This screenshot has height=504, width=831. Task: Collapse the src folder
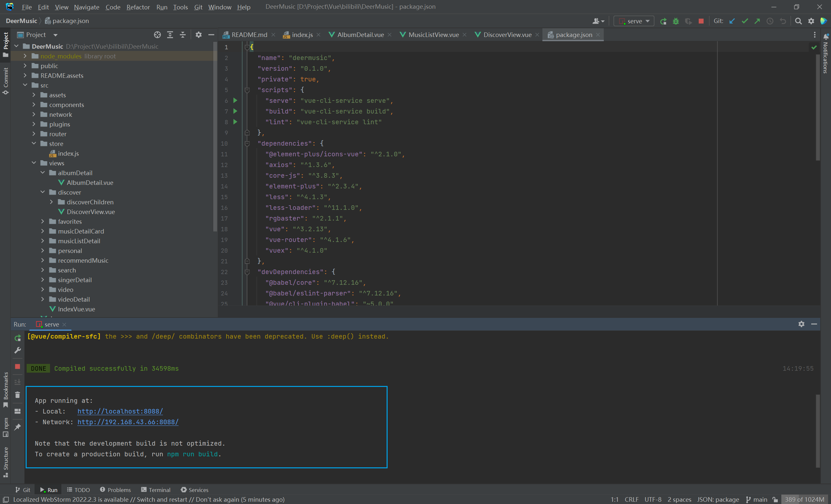(x=25, y=85)
